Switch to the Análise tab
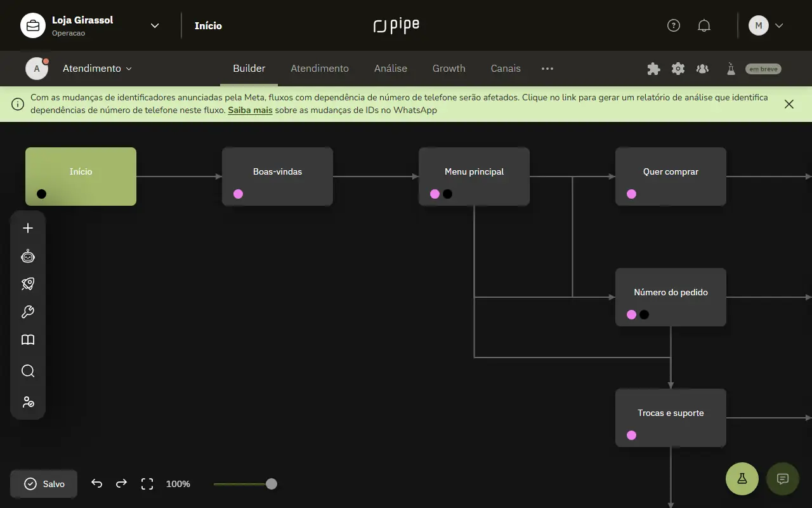This screenshot has width=812, height=508. [391, 69]
